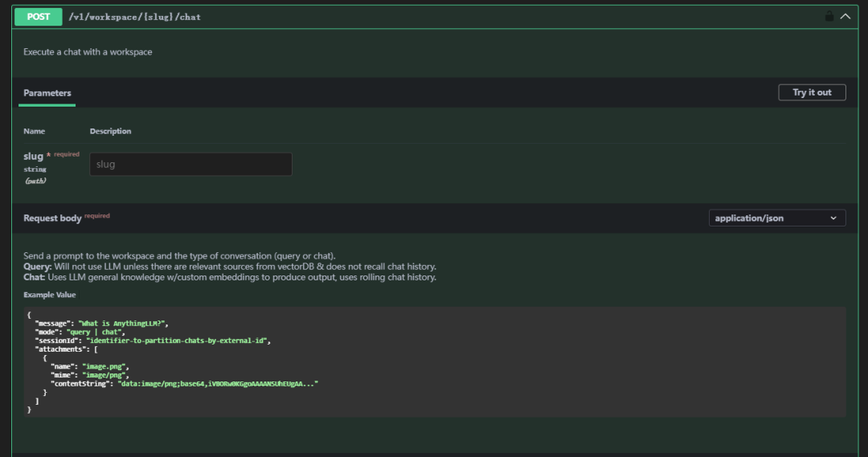Click the Name column header
This screenshot has height=457, width=868.
[35, 131]
